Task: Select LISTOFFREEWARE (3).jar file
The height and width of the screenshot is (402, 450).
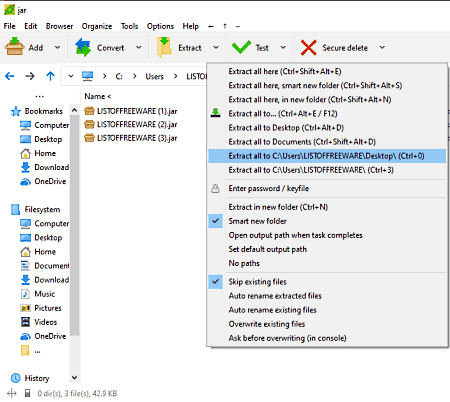Action: [131, 138]
